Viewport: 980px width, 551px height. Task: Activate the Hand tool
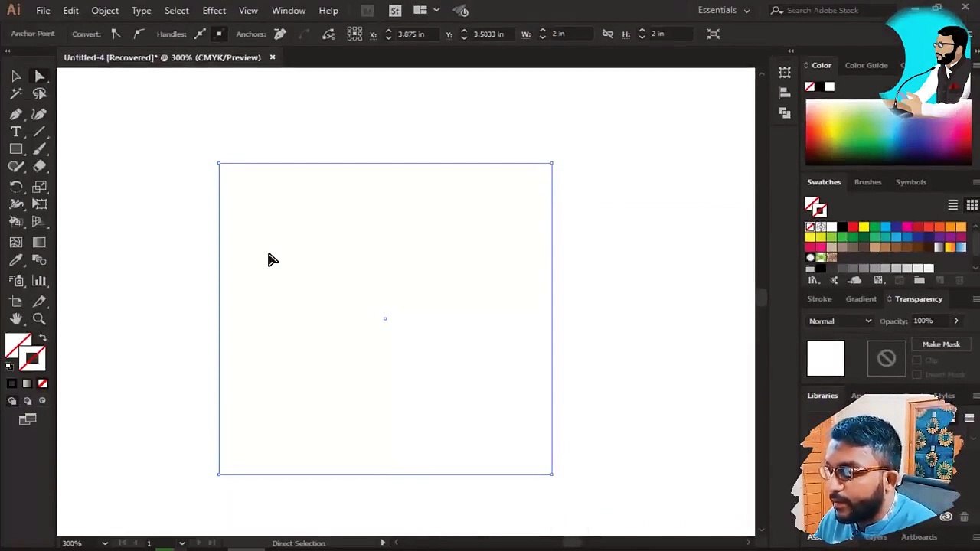pyautogui.click(x=16, y=319)
